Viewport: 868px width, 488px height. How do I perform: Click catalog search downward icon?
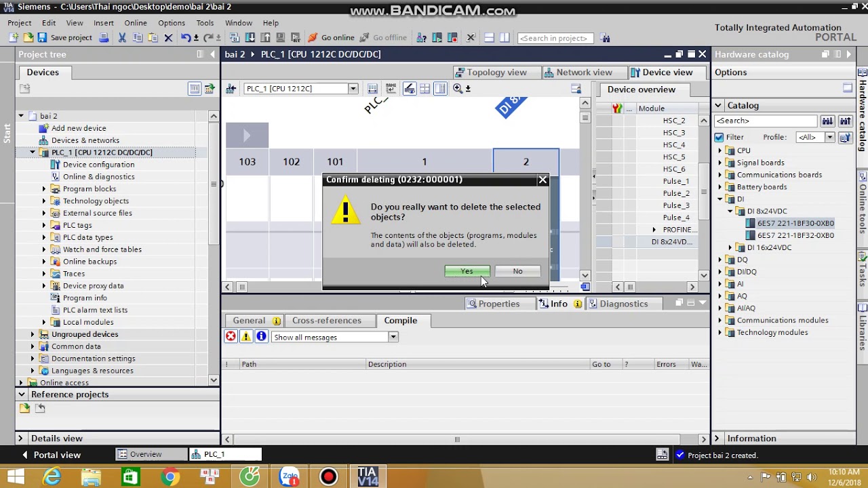[827, 121]
